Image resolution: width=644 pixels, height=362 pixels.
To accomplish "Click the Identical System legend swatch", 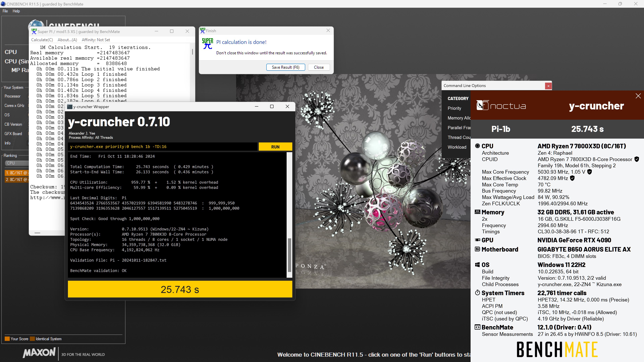I will tap(32, 339).
